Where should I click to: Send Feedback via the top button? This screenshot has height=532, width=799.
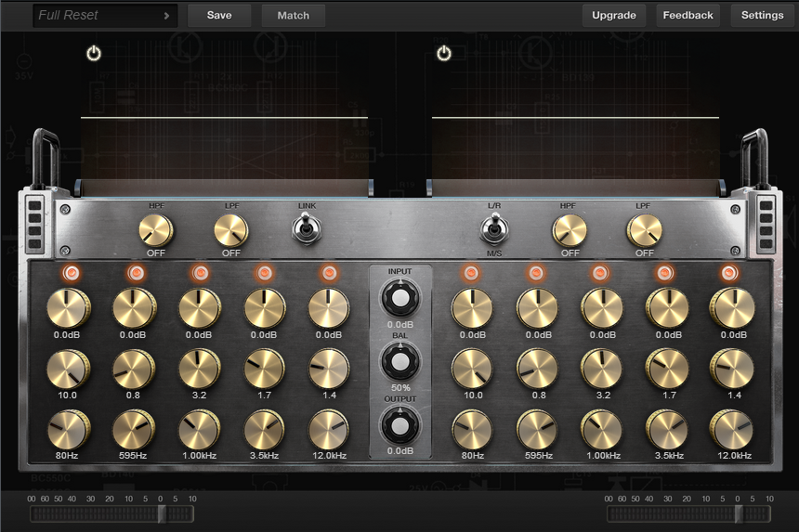pyautogui.click(x=688, y=15)
